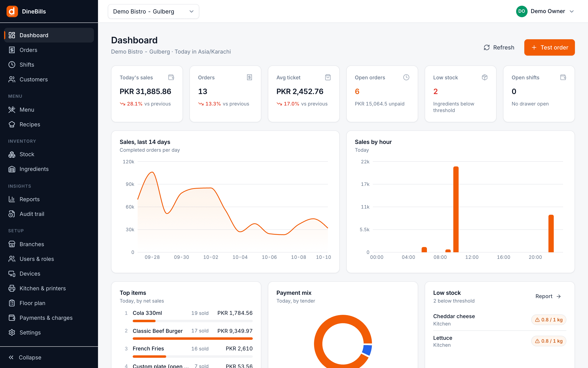Image resolution: width=588 pixels, height=368 pixels.
Task: Click the PKR 31,885.86 sales value
Action: pos(145,92)
